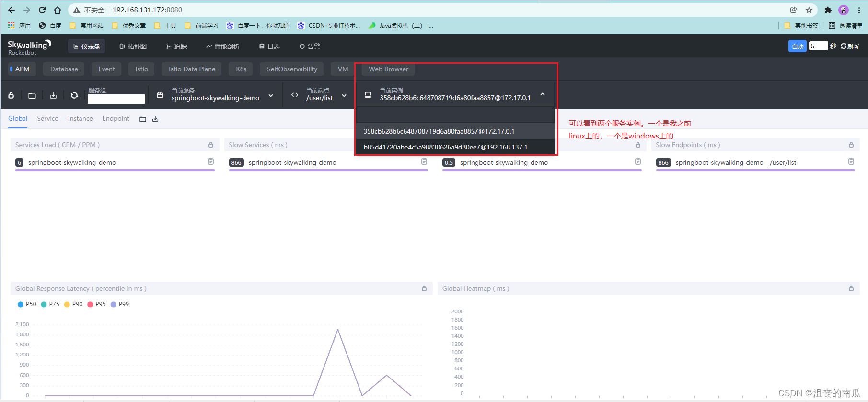Toggle P99 series in latency legend
The image size is (868, 402).
point(120,304)
